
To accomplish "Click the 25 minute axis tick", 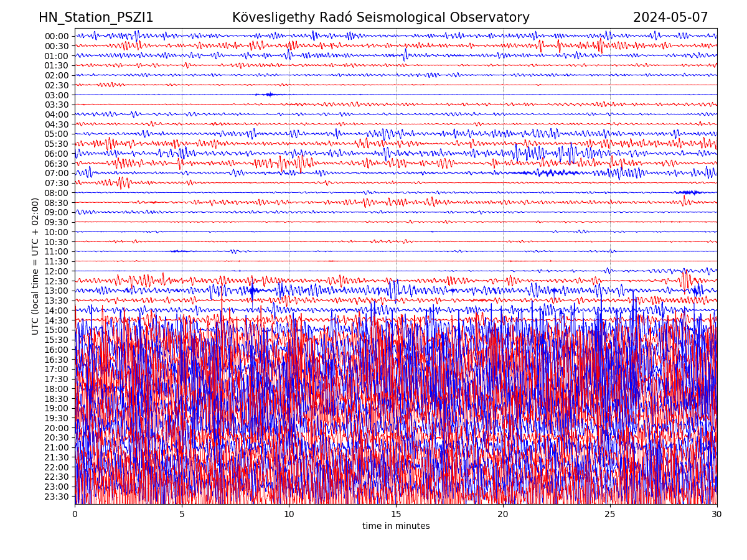I will (x=610, y=515).
